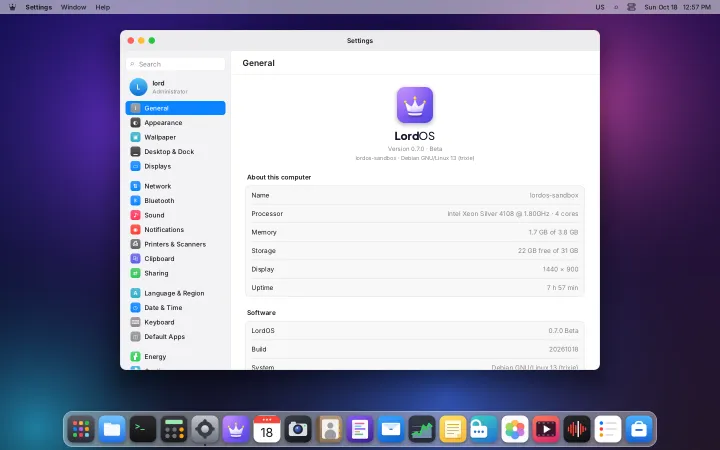Open Calculator from the dock
This screenshot has height=450, width=720.
174,429
